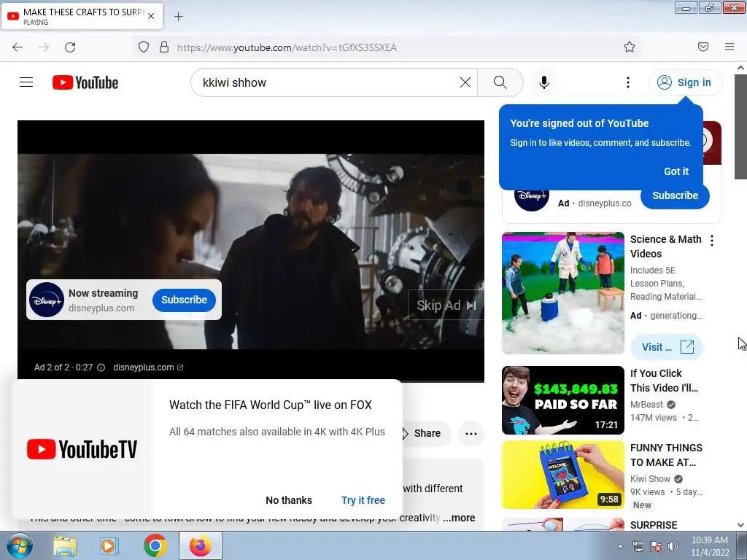Close the MAKE THESE CRAFTS tab
747x560 pixels.
pyautogui.click(x=151, y=16)
